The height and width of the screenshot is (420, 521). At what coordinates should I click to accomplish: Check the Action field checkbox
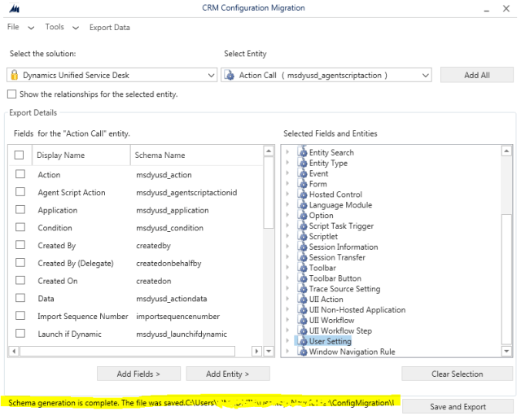20,174
